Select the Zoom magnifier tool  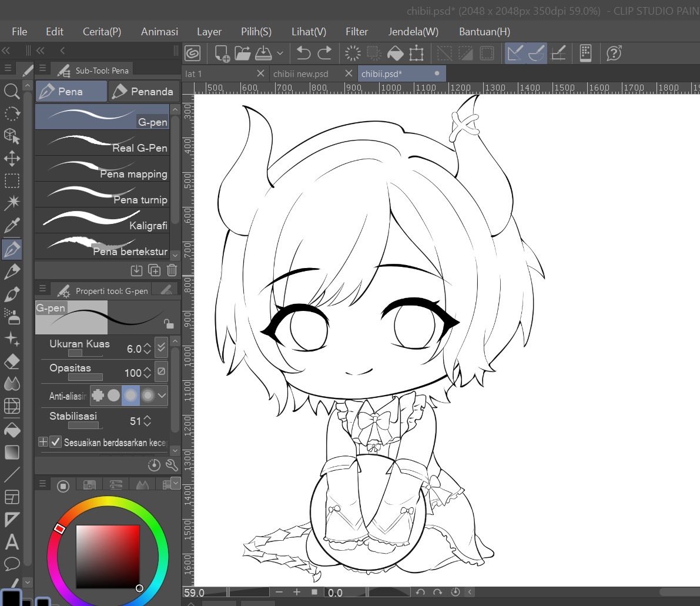click(12, 91)
